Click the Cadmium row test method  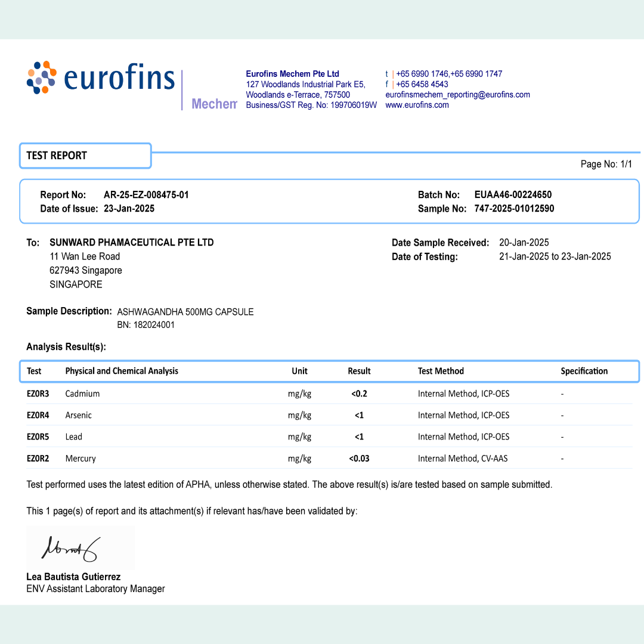coord(463,394)
